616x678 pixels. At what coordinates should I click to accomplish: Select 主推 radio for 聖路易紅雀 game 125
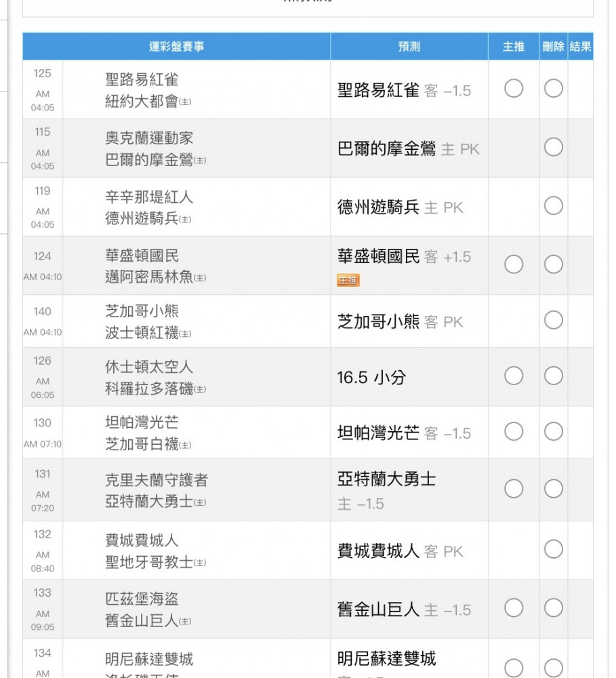point(514,89)
